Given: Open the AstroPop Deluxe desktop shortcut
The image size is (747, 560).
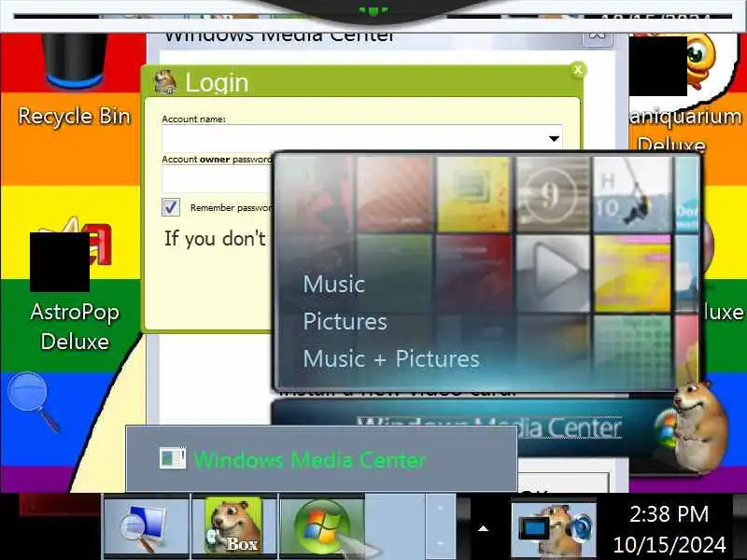Looking at the screenshot, I should [x=74, y=286].
